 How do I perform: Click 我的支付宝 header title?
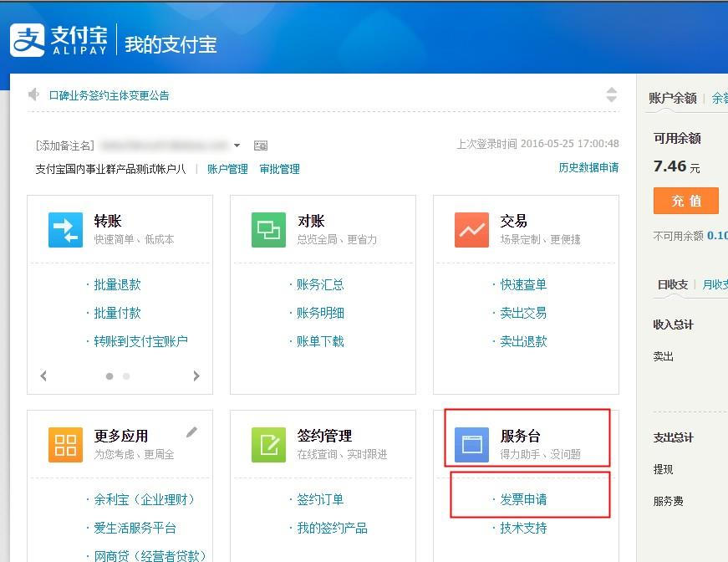click(x=171, y=44)
